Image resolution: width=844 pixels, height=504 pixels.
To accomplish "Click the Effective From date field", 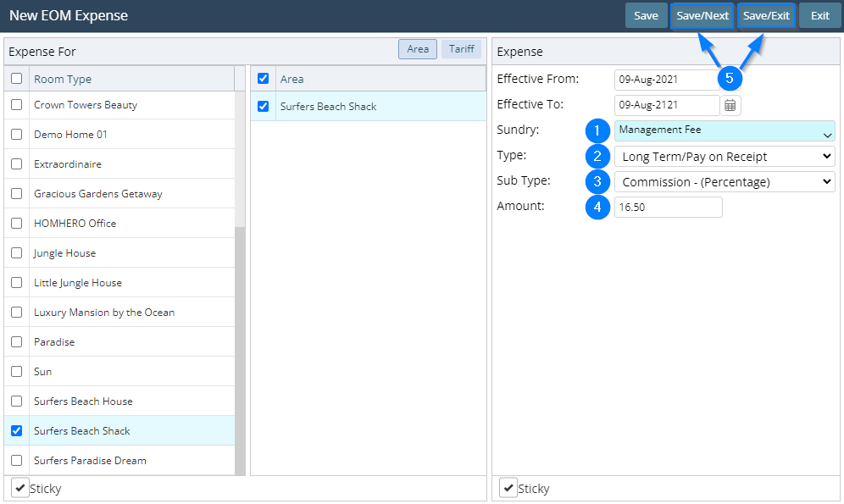I will [x=666, y=80].
